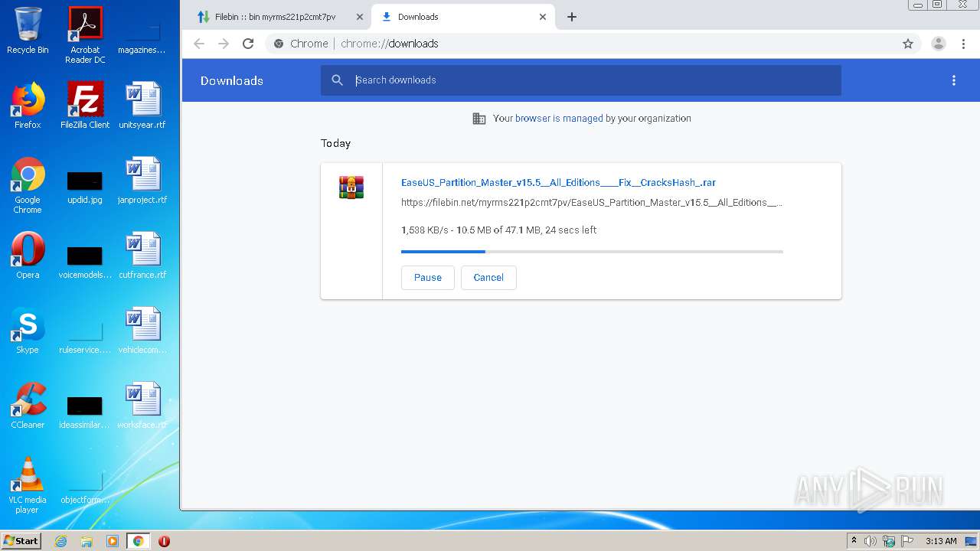Open Acrobat Reader DC desktop shortcut
This screenshot has height=551, width=980.
pos(85,35)
